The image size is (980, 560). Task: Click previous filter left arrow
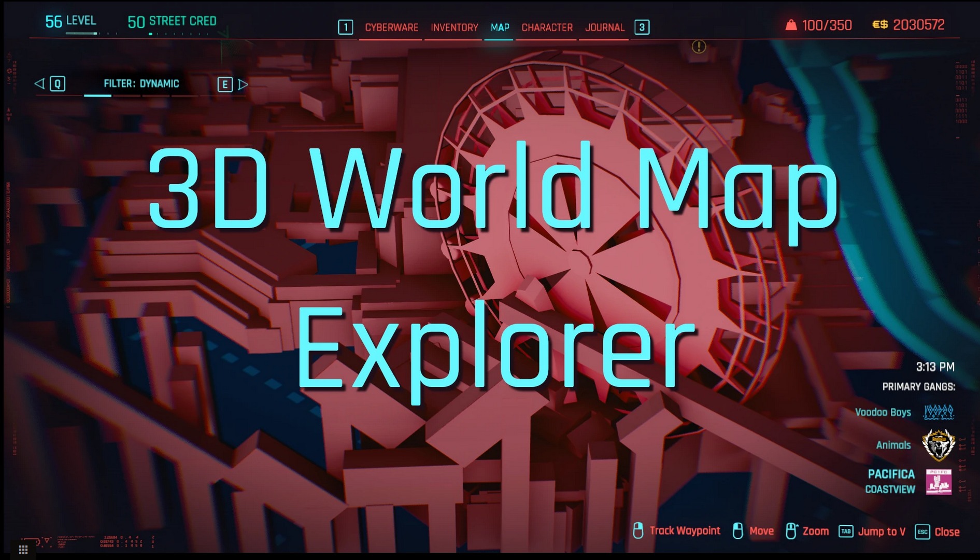pyautogui.click(x=39, y=83)
